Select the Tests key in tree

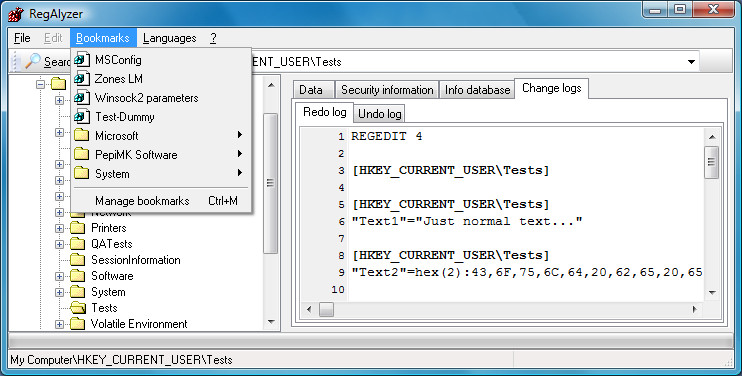104,308
